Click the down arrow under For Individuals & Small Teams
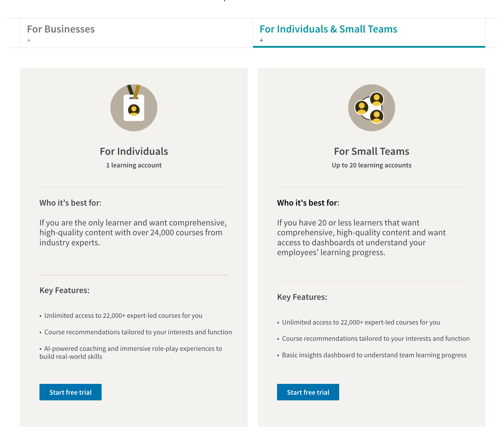Viewport: 504px width, 437px height. click(x=262, y=40)
